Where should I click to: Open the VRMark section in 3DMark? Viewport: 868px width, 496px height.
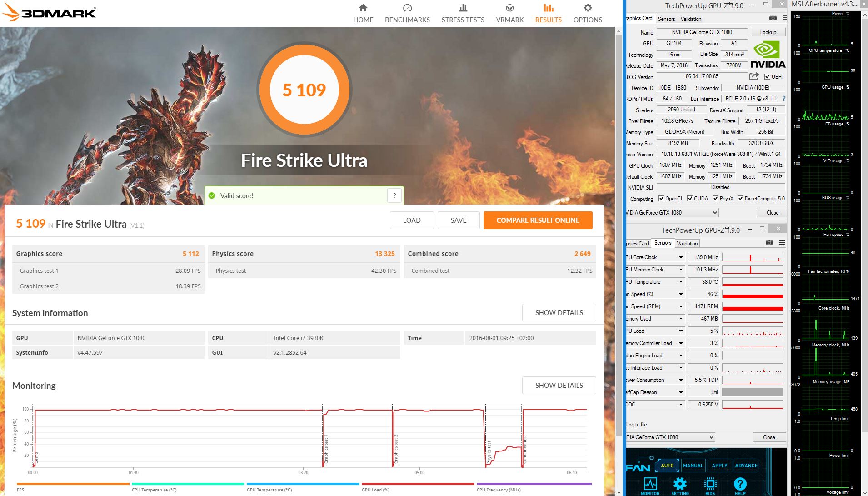coord(509,12)
